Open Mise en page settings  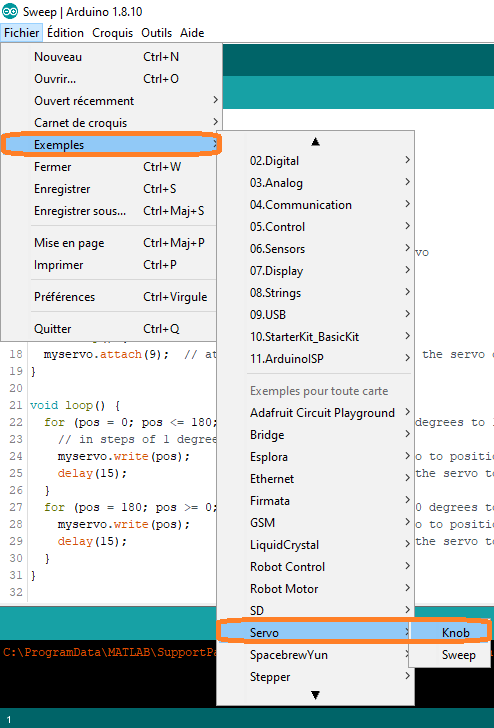pyautogui.click(x=111, y=243)
